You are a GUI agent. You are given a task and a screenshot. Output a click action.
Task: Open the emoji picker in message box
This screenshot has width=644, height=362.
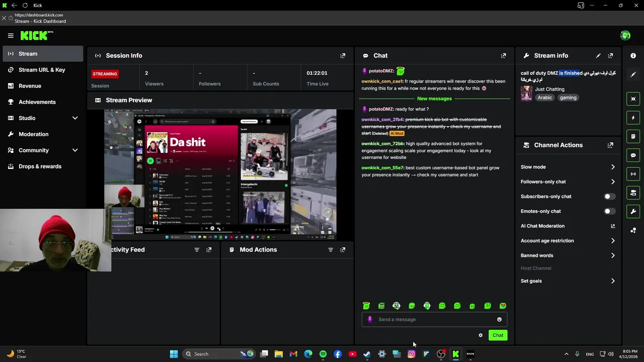499,320
